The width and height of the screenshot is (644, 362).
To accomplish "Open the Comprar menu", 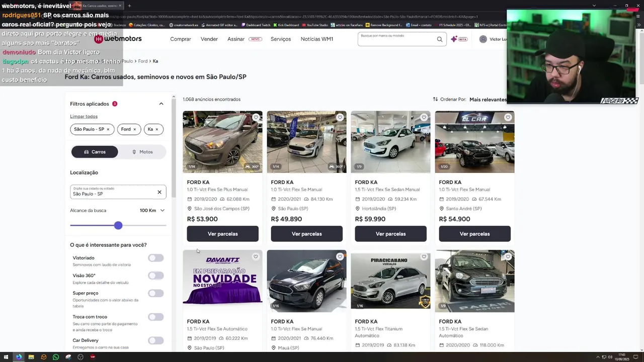I will [x=181, y=39].
